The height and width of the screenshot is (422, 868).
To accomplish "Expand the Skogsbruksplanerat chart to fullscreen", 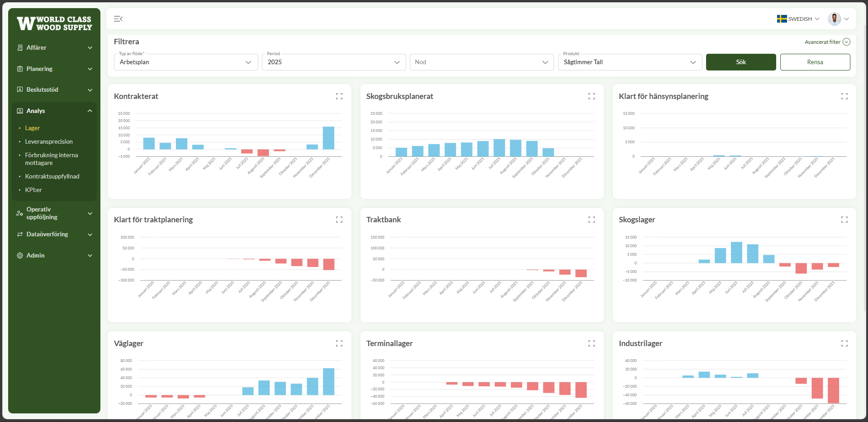I will pyautogui.click(x=592, y=96).
